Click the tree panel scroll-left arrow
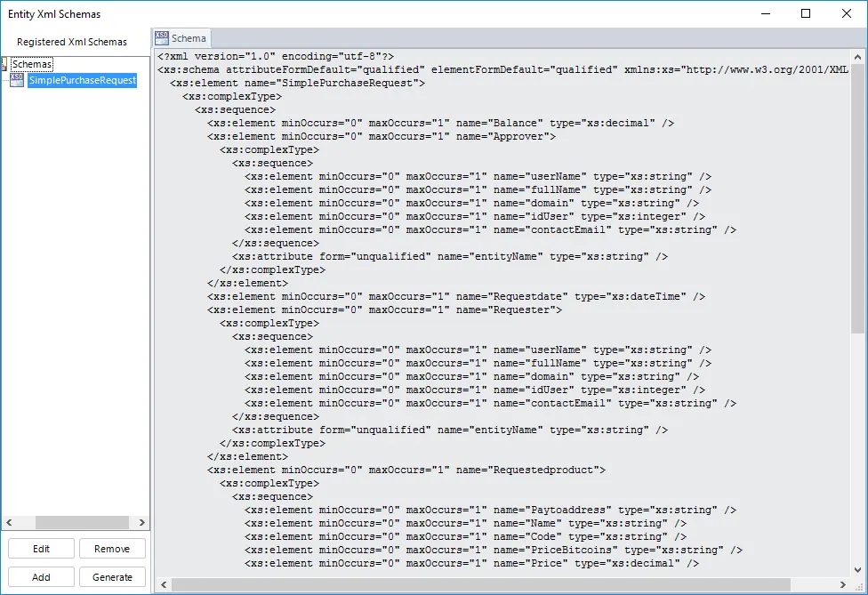The image size is (868, 595). [9, 522]
